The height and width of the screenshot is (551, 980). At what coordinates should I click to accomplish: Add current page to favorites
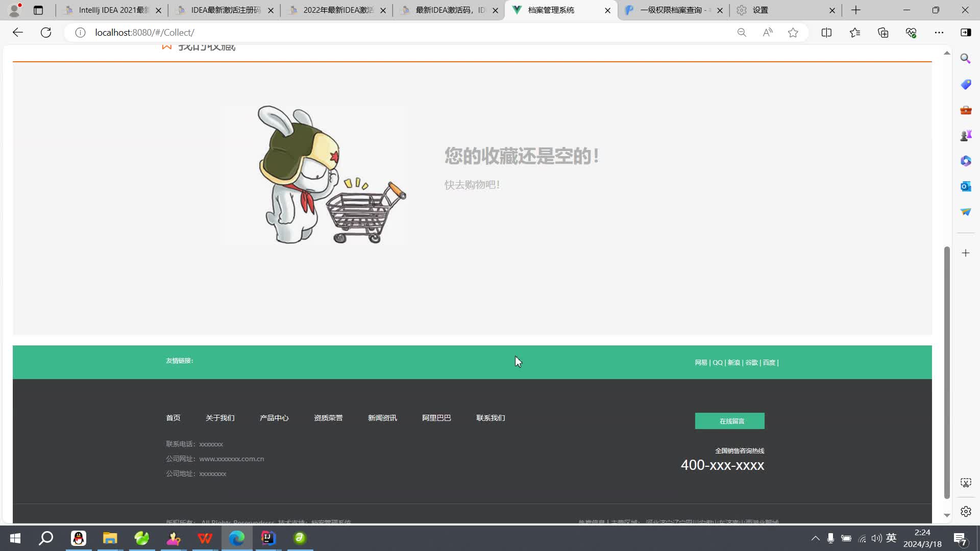pyautogui.click(x=793, y=32)
